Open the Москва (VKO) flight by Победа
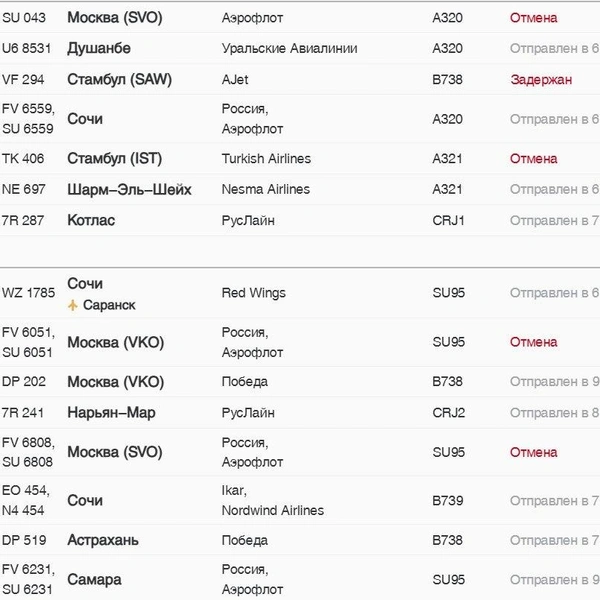 pos(300,382)
